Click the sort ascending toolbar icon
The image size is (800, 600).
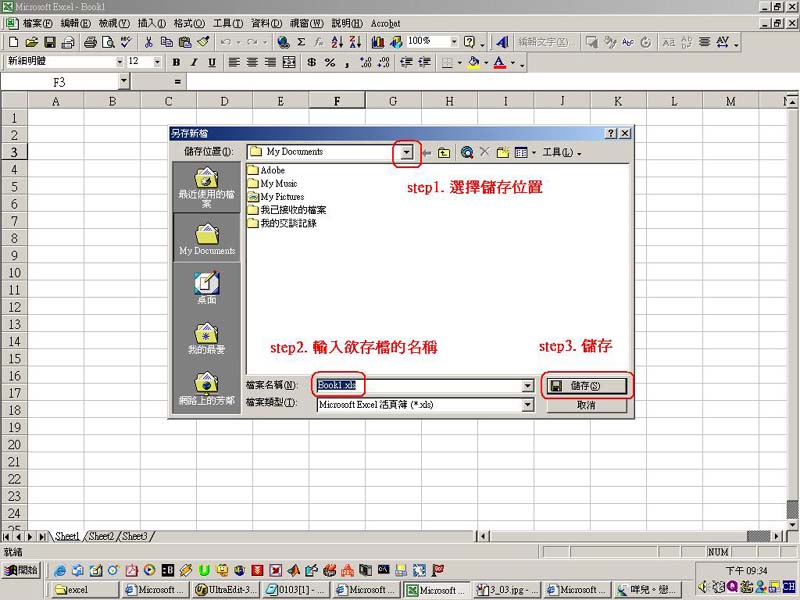(336, 42)
